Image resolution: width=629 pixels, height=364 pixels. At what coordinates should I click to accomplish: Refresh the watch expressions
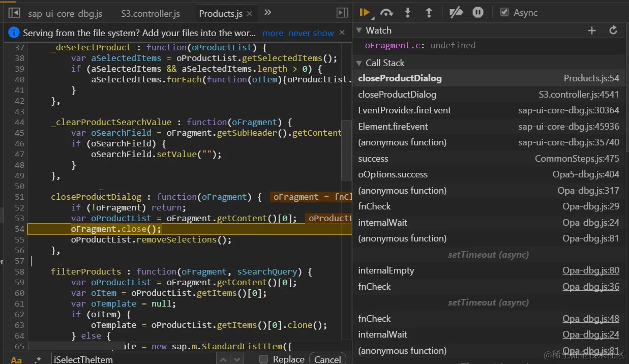[613, 31]
